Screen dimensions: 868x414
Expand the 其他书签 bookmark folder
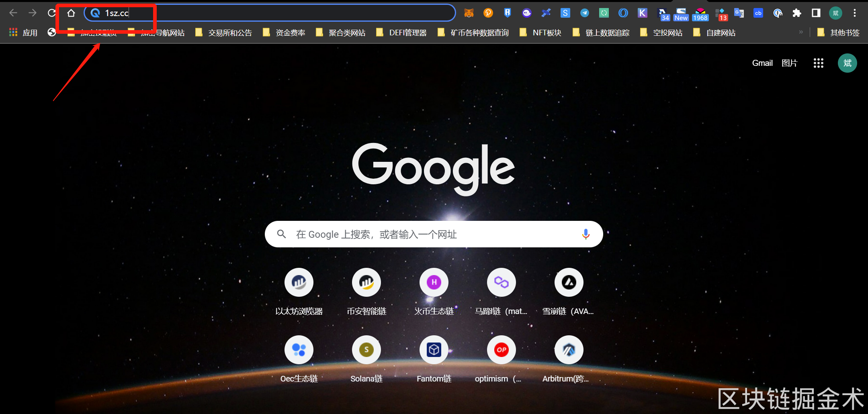tap(838, 33)
